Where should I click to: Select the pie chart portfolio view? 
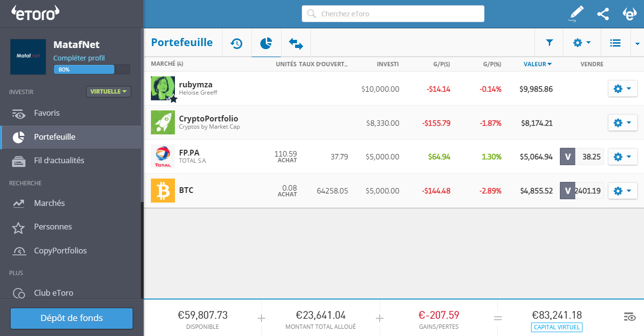(266, 43)
